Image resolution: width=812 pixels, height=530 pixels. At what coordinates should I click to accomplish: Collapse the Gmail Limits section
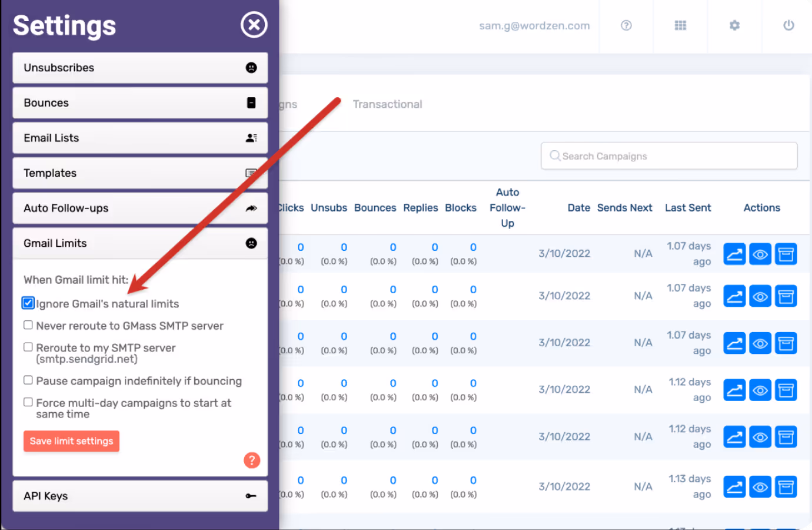pyautogui.click(x=140, y=243)
